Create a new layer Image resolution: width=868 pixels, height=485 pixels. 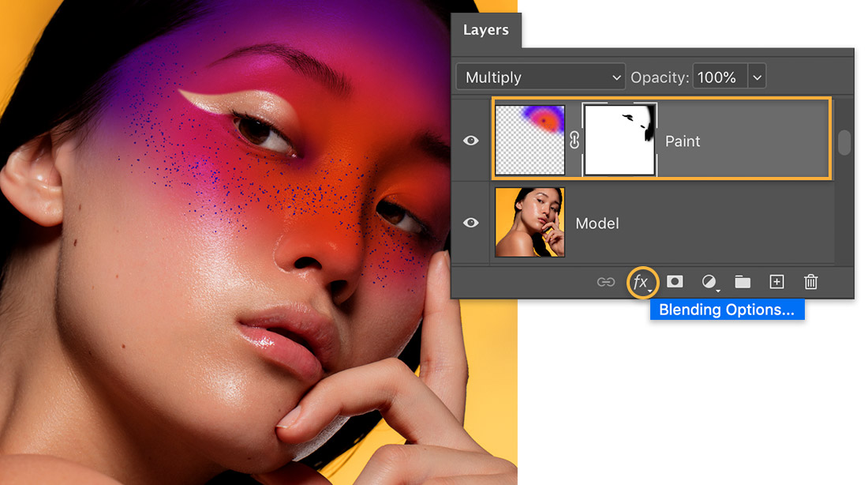(x=776, y=281)
